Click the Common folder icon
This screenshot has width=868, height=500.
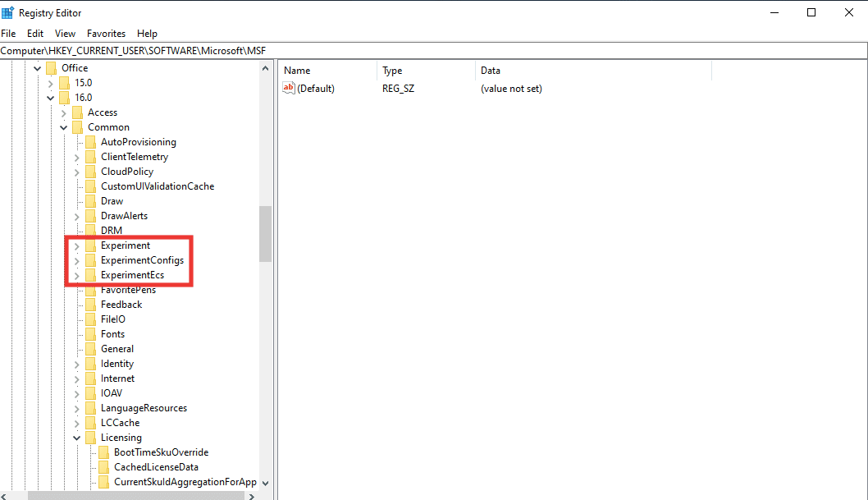pyautogui.click(x=77, y=127)
